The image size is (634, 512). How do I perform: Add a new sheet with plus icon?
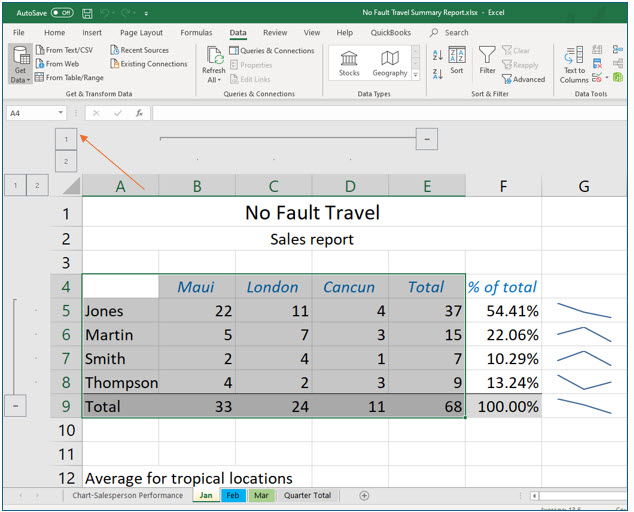pyautogui.click(x=364, y=495)
